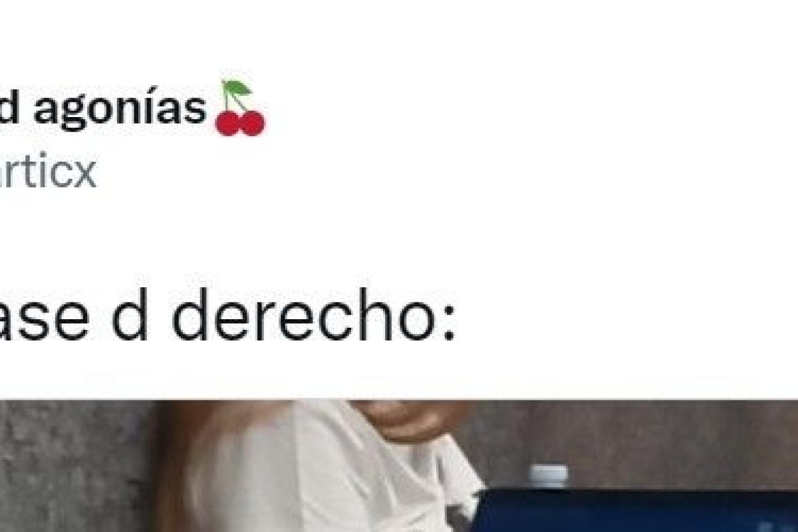Open the attached tweet photo
This screenshot has height=532, width=798.
(x=399, y=465)
